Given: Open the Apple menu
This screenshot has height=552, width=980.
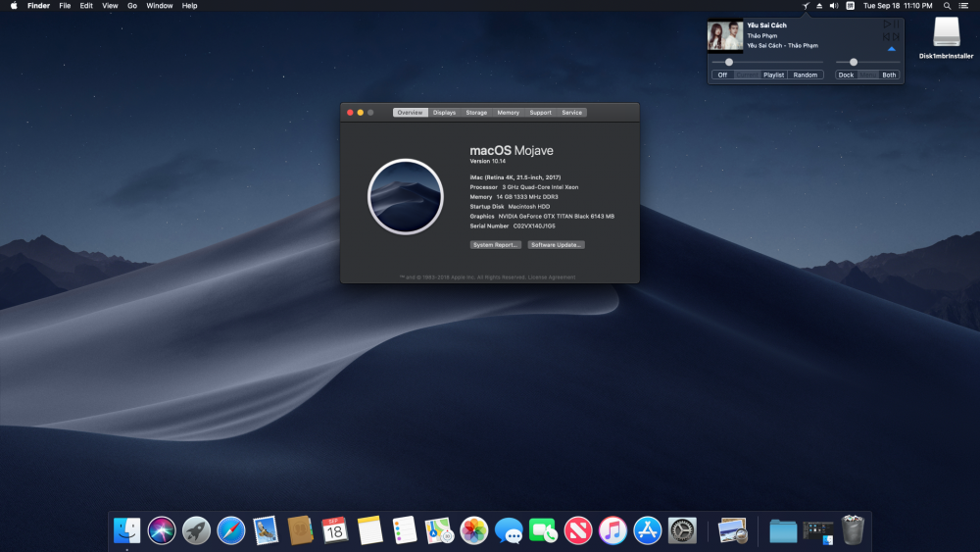Looking at the screenshot, I should [14, 6].
